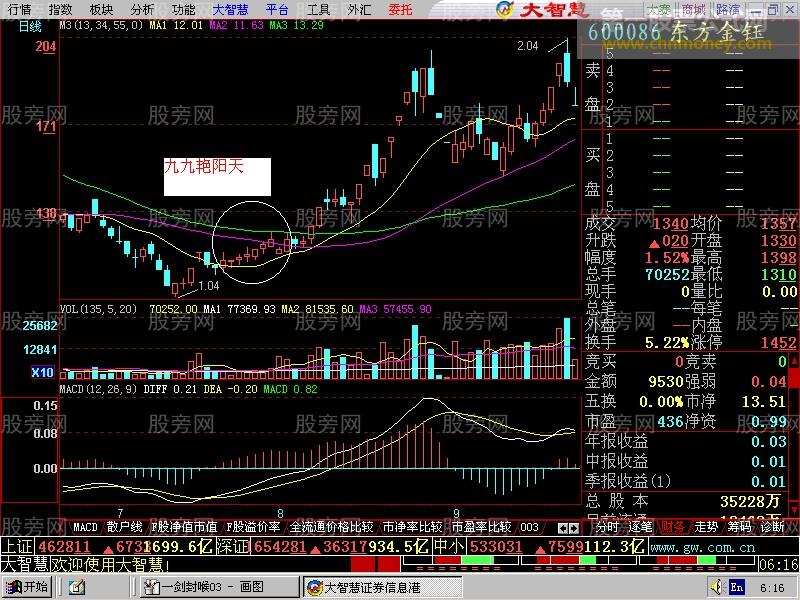
Task: Switch to the 筹码 side tab
Action: (x=739, y=527)
